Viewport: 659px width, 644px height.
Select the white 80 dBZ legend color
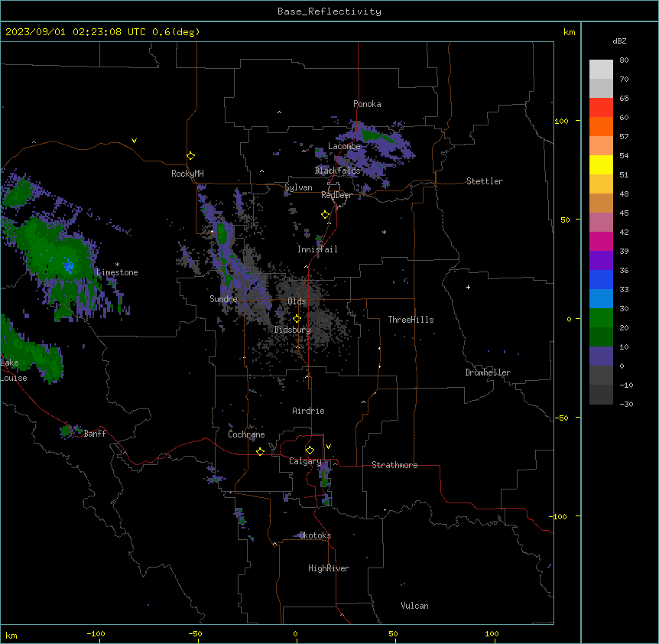(x=601, y=69)
